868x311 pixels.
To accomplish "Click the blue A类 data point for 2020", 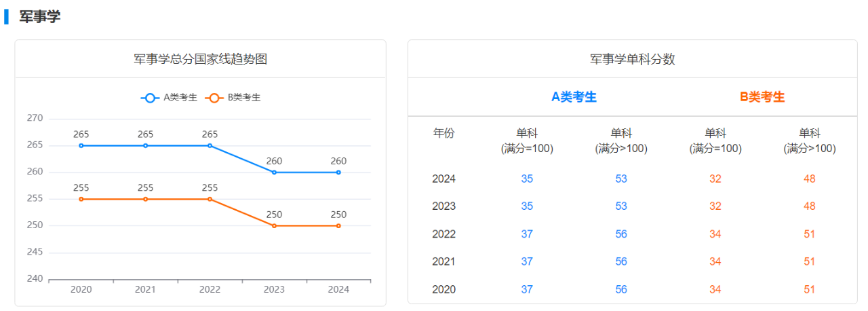I will [x=81, y=145].
